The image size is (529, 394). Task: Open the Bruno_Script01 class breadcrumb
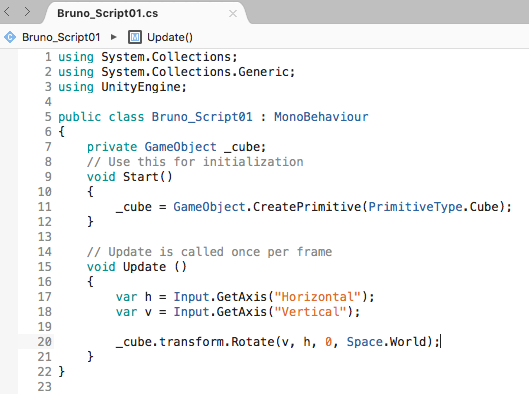[61, 37]
